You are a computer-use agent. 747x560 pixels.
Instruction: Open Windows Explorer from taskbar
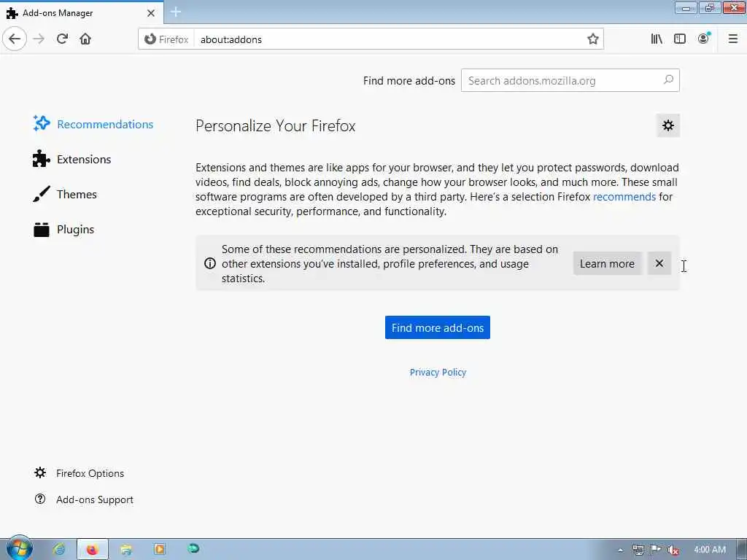point(126,549)
